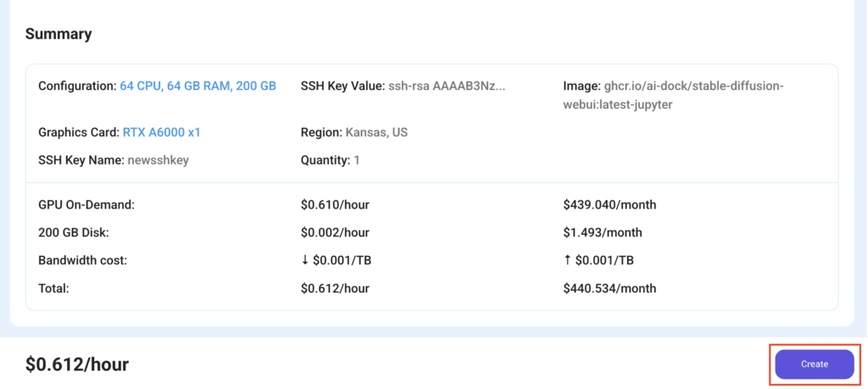Select the $1.493/month disk price
The width and height of the screenshot is (868, 389).
(x=603, y=232)
